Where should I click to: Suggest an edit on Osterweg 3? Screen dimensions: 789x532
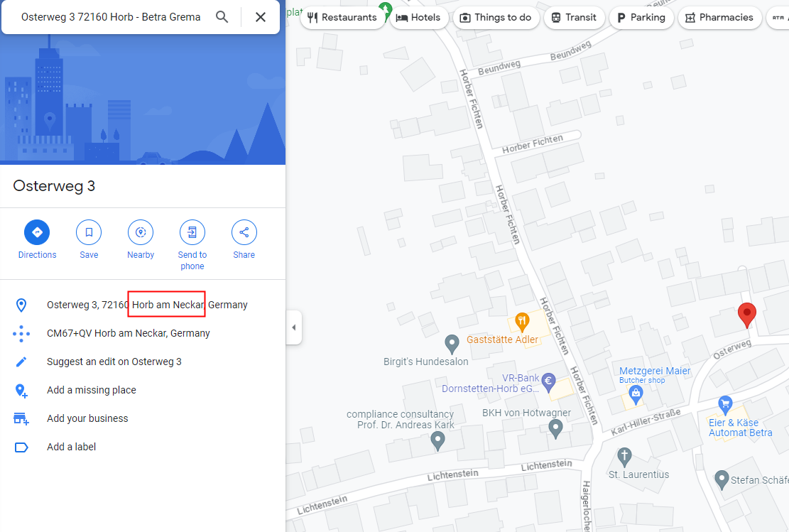pos(114,362)
